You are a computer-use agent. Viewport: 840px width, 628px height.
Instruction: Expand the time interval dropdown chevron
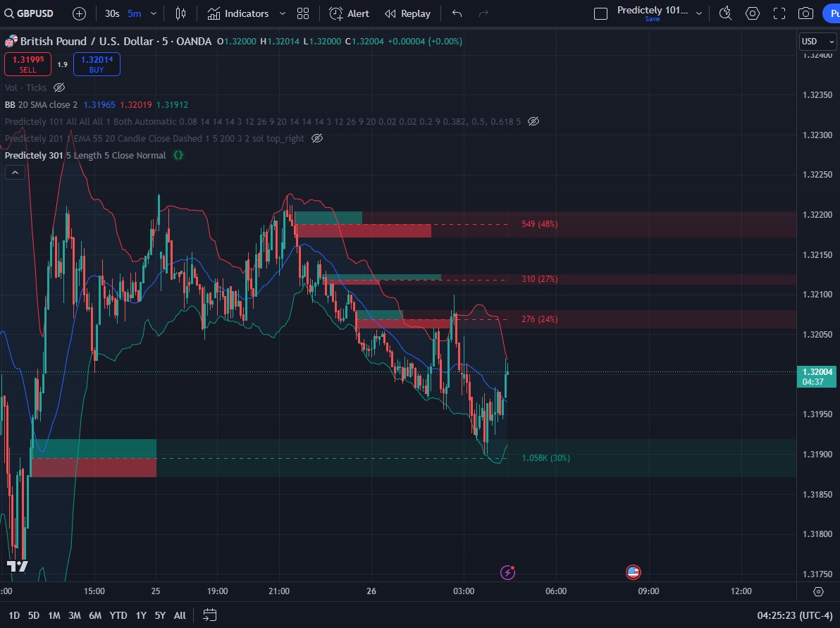point(154,13)
